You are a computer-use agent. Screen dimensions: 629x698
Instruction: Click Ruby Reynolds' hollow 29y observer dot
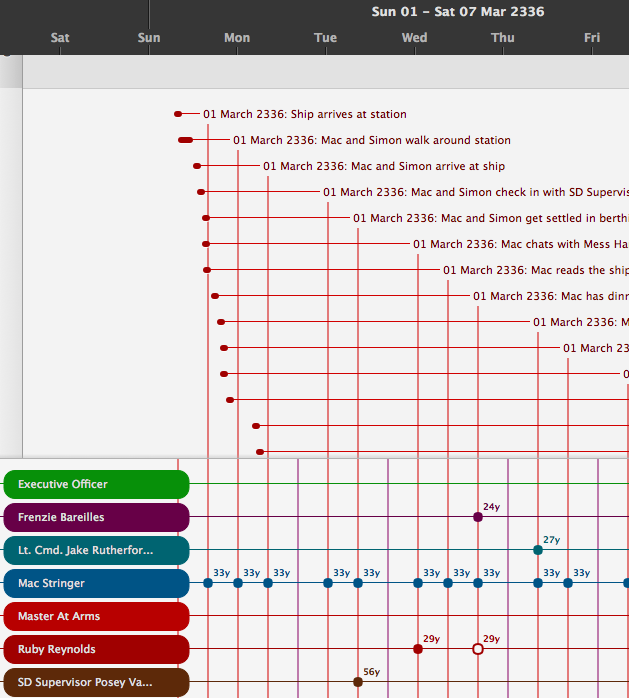[478, 649]
